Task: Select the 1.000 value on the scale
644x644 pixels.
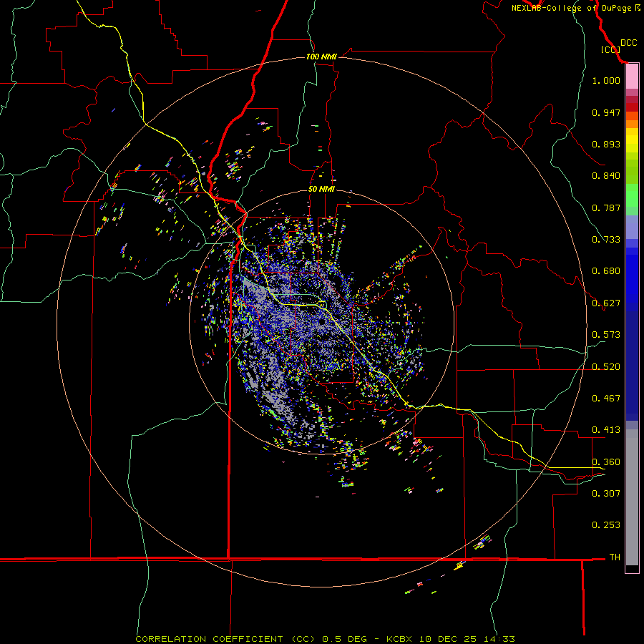Action: tap(606, 80)
